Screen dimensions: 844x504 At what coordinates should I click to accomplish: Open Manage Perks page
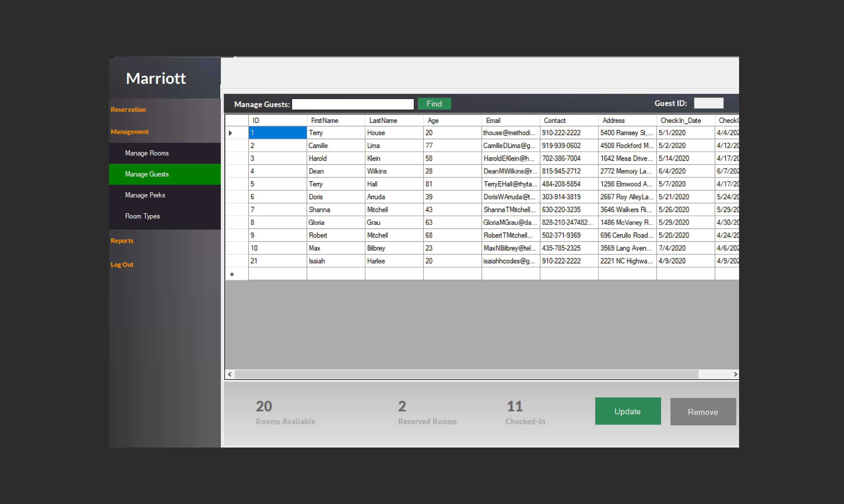tap(165, 195)
